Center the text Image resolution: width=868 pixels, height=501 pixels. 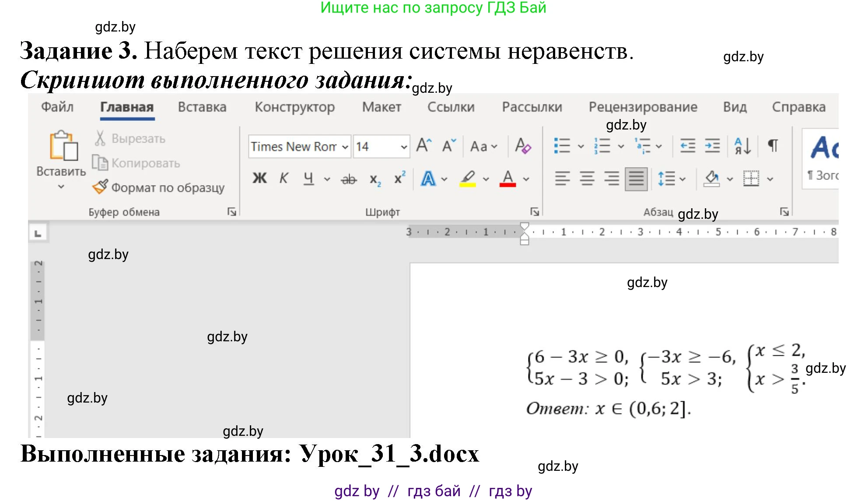[x=587, y=179]
